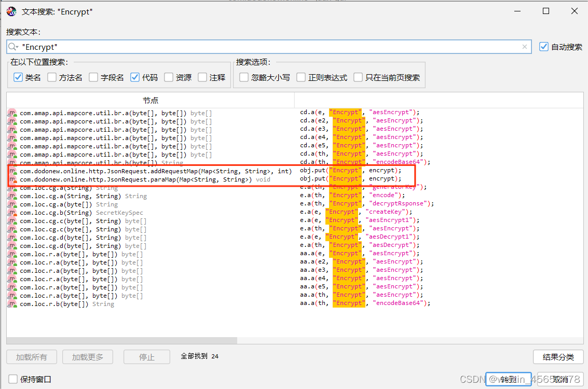Click the 转到 button
The image size is (588, 389).
click(508, 379)
